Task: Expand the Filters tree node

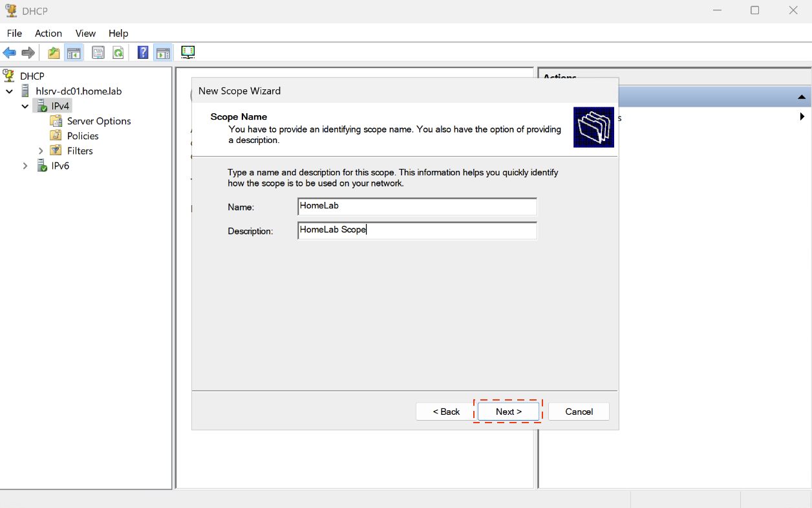Action: pyautogui.click(x=41, y=151)
